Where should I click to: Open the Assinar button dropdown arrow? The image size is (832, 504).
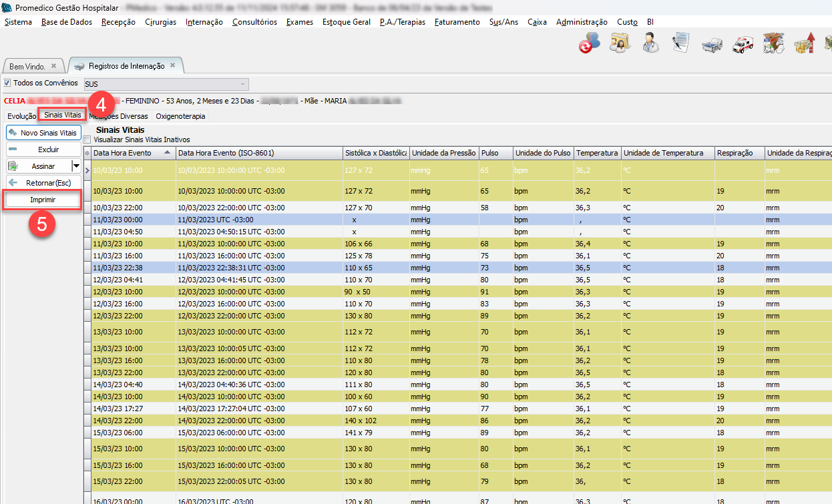coord(76,166)
